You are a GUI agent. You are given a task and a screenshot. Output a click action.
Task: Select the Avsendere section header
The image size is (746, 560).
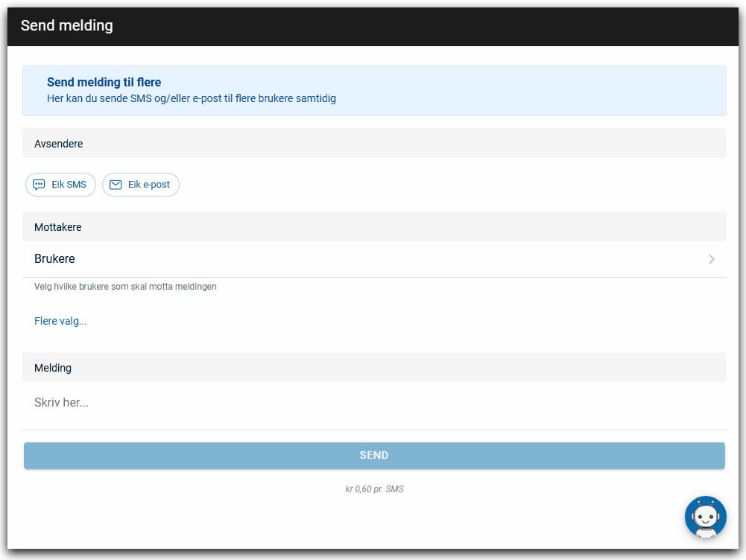(x=59, y=144)
